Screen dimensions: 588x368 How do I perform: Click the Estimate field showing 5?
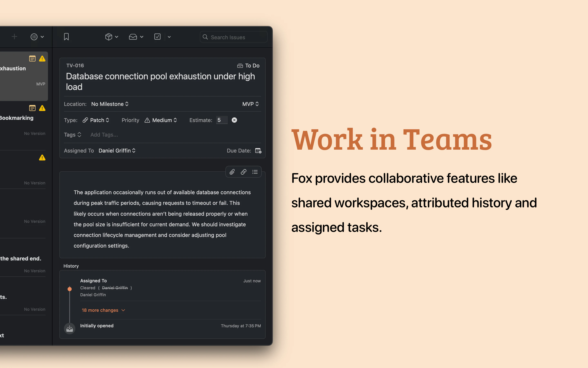222,120
